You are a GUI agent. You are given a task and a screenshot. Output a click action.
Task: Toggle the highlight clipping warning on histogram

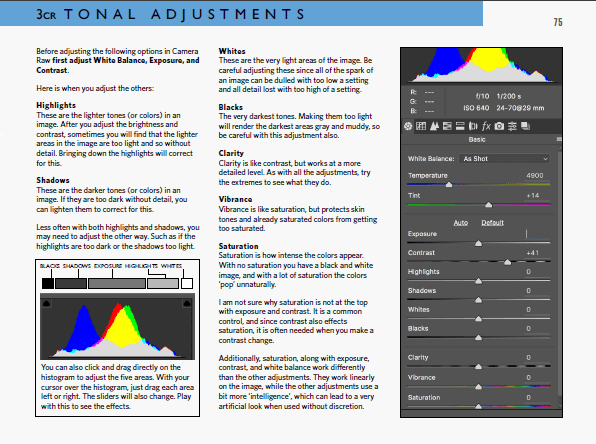187,303
